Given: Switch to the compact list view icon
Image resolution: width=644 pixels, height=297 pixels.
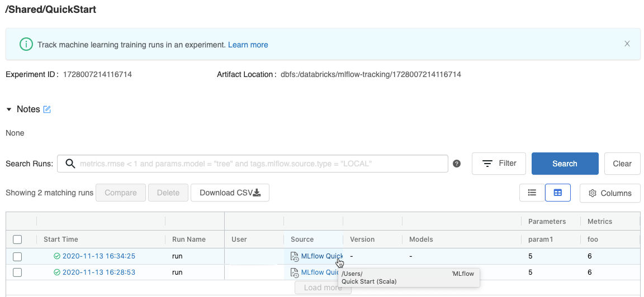Looking at the screenshot, I should [x=532, y=193].
